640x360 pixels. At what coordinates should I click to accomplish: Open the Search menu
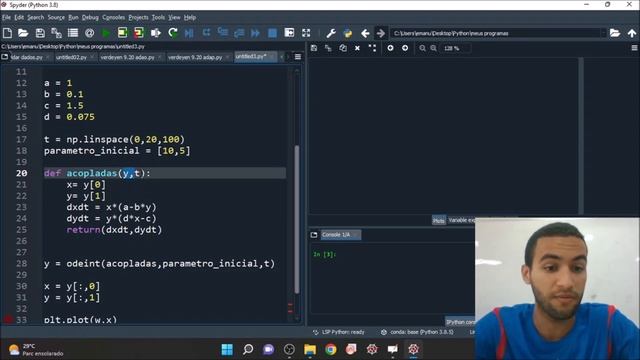point(36,18)
